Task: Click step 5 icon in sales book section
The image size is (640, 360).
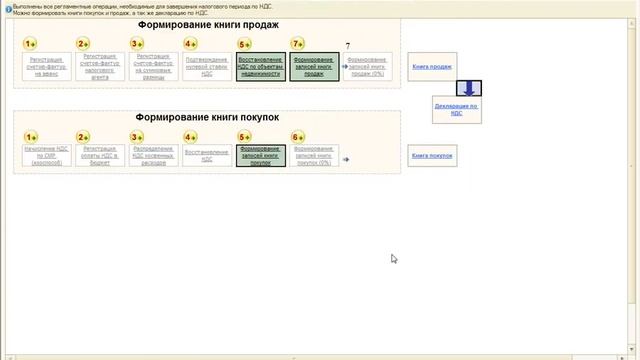Action: [244, 44]
